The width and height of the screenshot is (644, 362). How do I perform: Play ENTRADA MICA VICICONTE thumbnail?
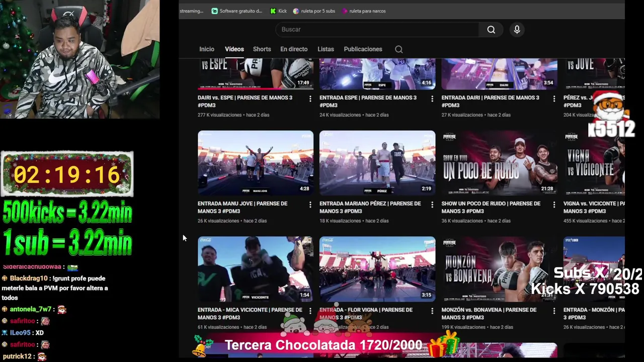click(x=256, y=269)
